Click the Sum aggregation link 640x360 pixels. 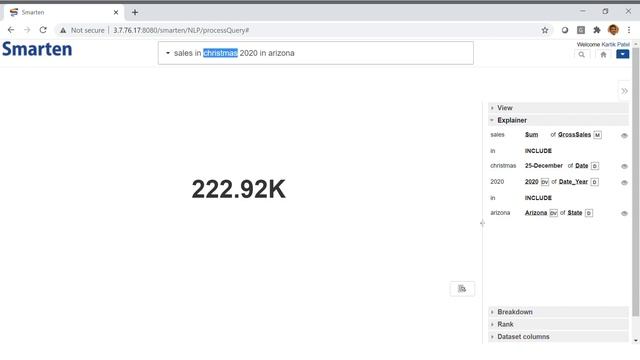point(531,135)
